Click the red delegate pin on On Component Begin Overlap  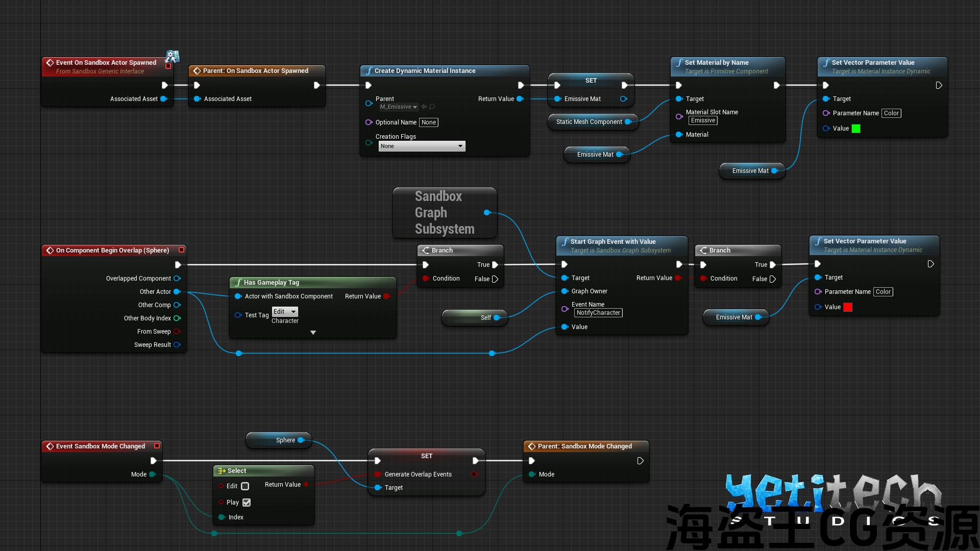[181, 250]
